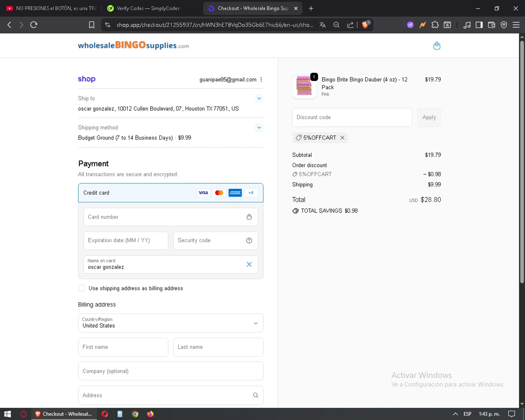This screenshot has width=525, height=420.
Task: Open Brave VPN shield icon
Action: coord(504,25)
